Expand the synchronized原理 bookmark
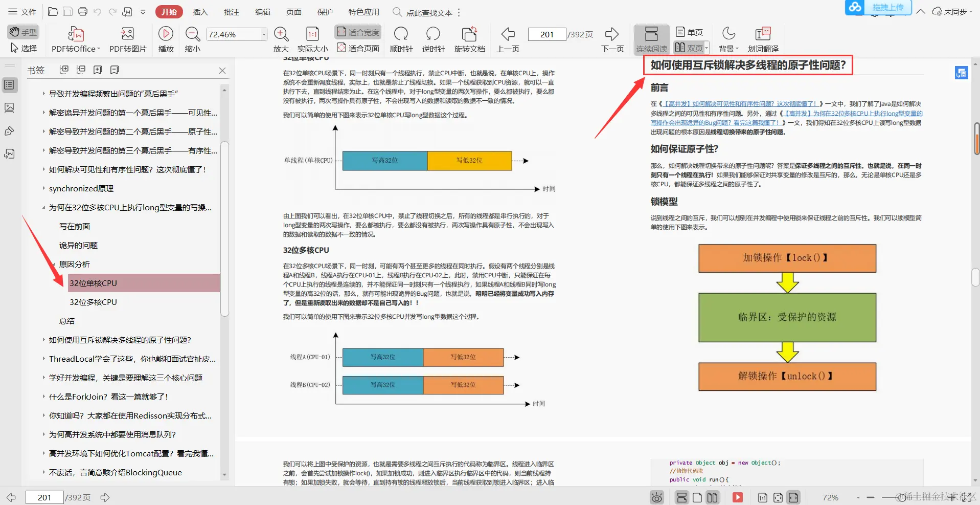Image resolution: width=980 pixels, height=505 pixels. click(43, 188)
